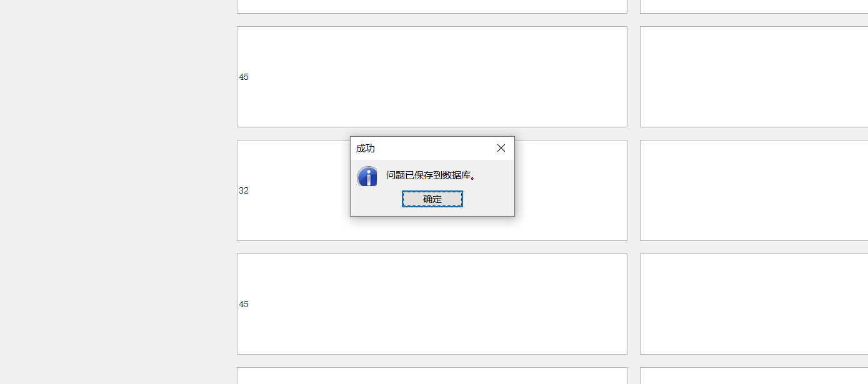
Task: Place cursor on the number 32
Action: pyautogui.click(x=244, y=191)
